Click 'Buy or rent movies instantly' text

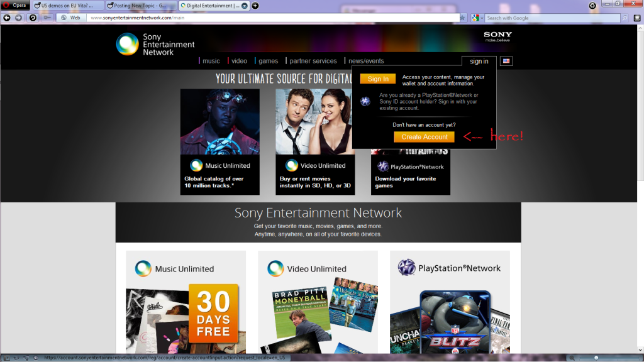point(315,182)
